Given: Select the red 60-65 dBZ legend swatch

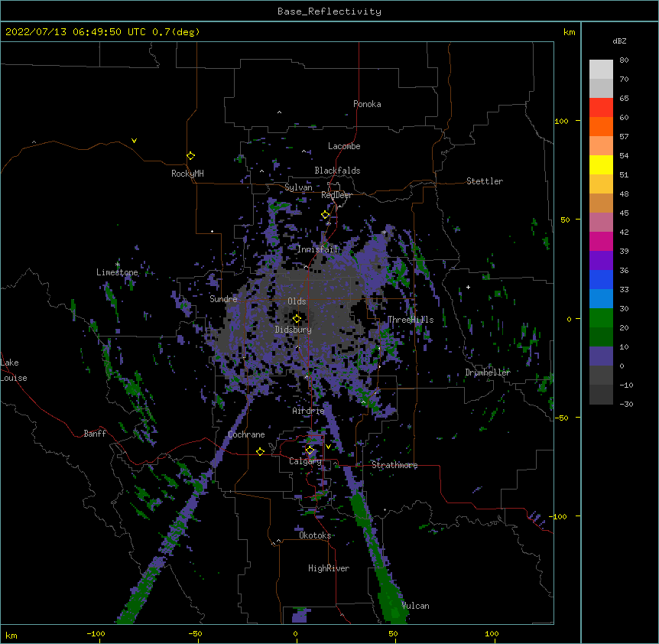Looking at the screenshot, I should [601, 108].
